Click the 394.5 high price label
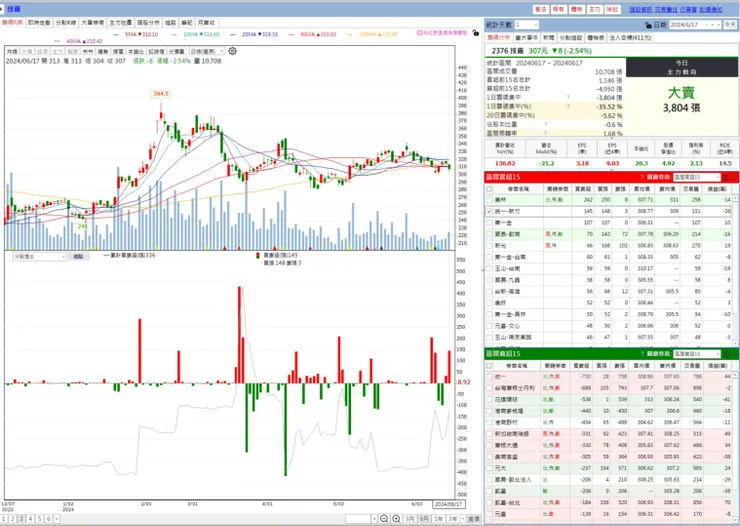This screenshot has height=526, width=740. 160,93
